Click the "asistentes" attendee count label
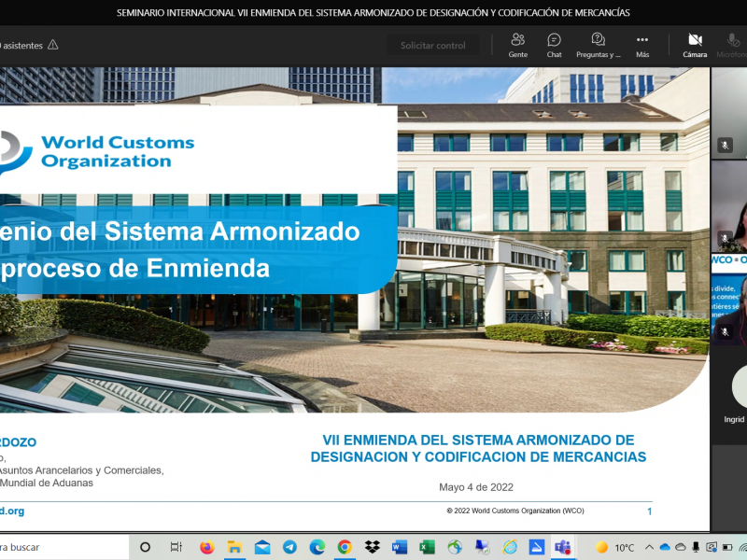The height and width of the screenshot is (560, 747). click(21, 46)
